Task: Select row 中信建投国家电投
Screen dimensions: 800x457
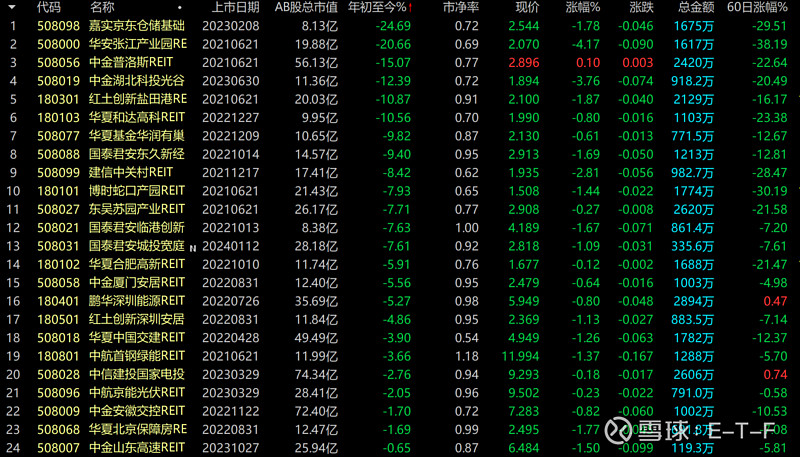Action: pos(400,374)
